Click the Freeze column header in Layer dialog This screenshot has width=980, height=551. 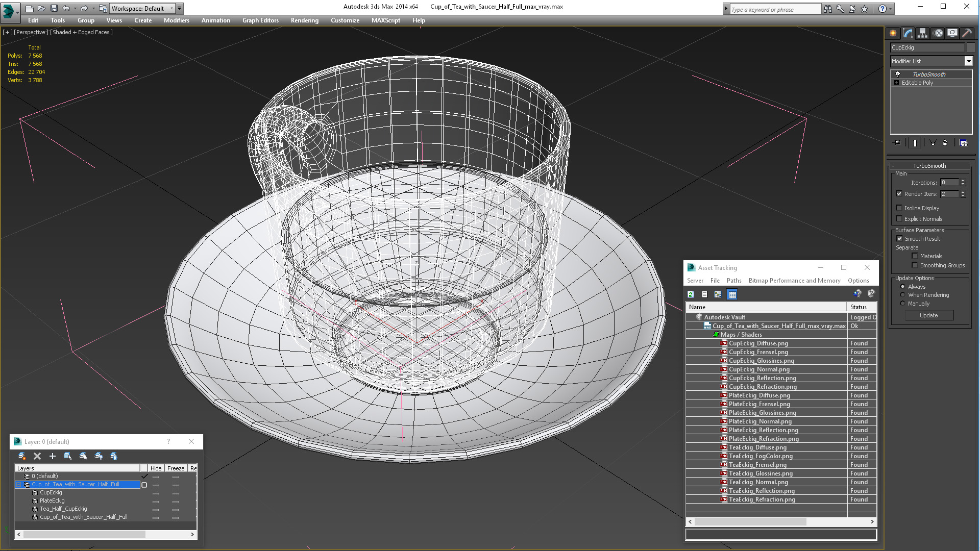176,468
